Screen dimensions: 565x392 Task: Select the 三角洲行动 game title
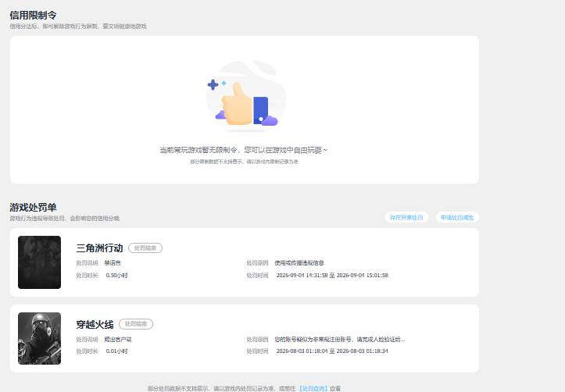coord(99,248)
